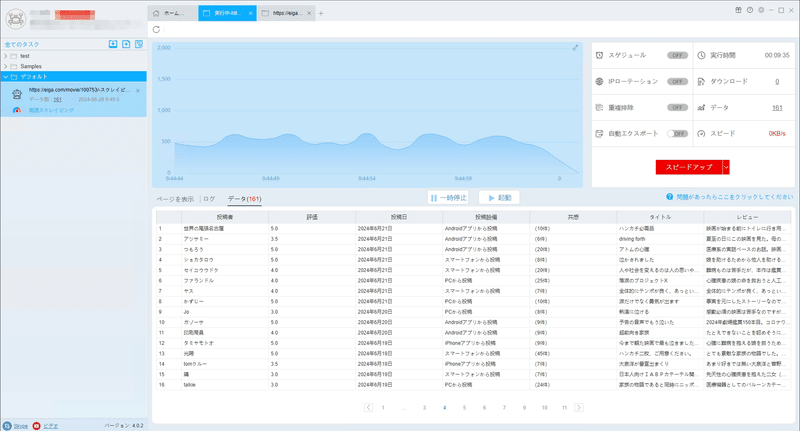Toggle the 重複排除 switch
Screen dimensions: 800x431
pos(677,108)
